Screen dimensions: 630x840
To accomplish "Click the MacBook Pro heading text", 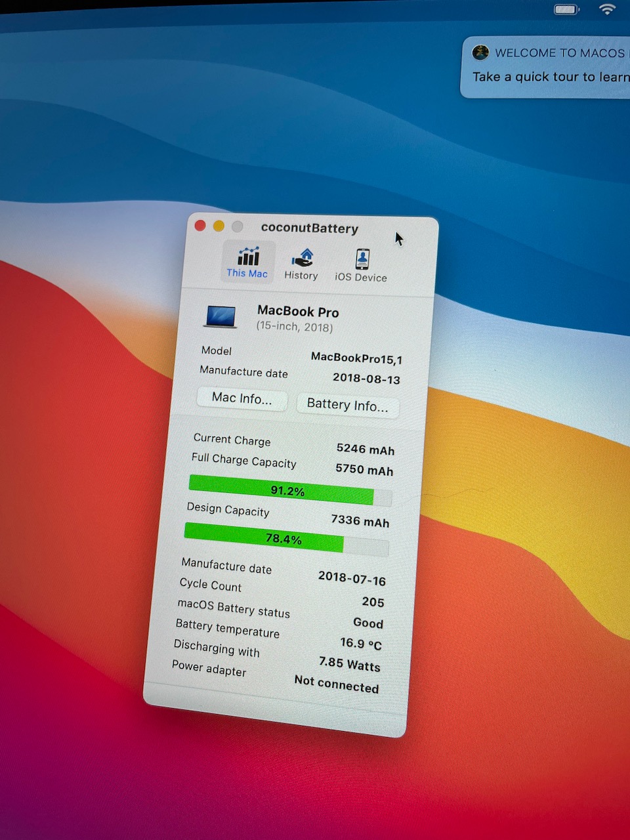I will [x=298, y=312].
